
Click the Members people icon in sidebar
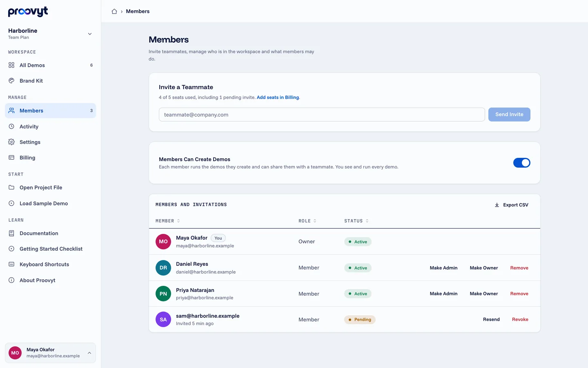[x=11, y=110]
